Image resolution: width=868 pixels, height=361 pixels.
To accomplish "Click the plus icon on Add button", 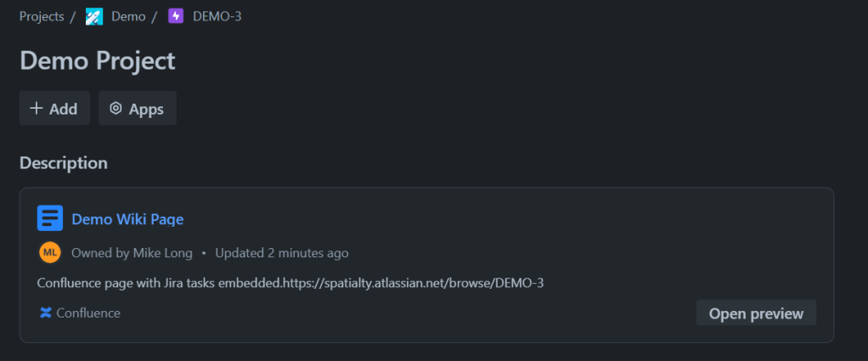I will pyautogui.click(x=37, y=109).
